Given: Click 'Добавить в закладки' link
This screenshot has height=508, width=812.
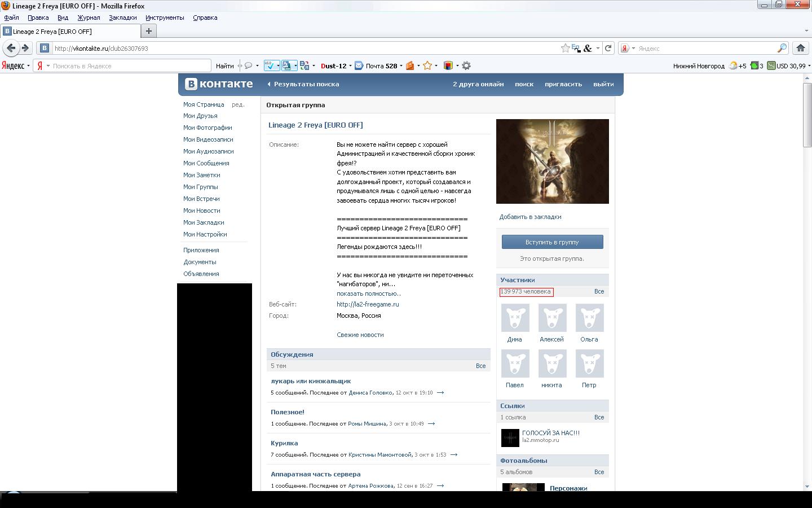Looking at the screenshot, I should [530, 217].
